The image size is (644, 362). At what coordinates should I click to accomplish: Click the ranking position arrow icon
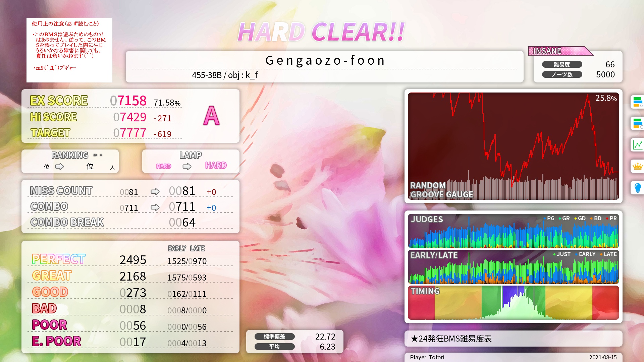[59, 167]
